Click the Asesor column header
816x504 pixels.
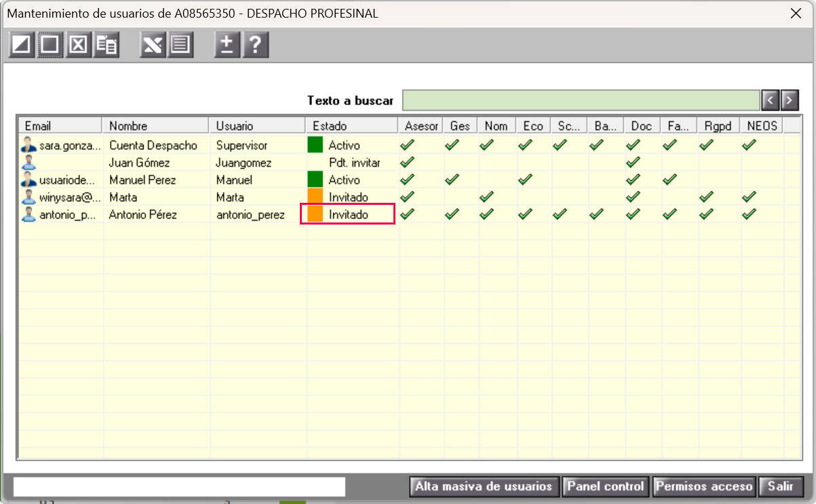(x=421, y=125)
